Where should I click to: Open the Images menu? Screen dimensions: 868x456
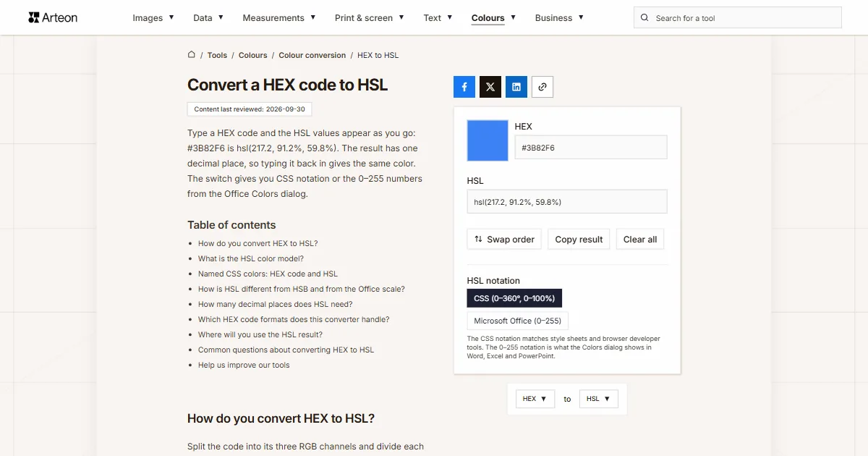tap(153, 18)
